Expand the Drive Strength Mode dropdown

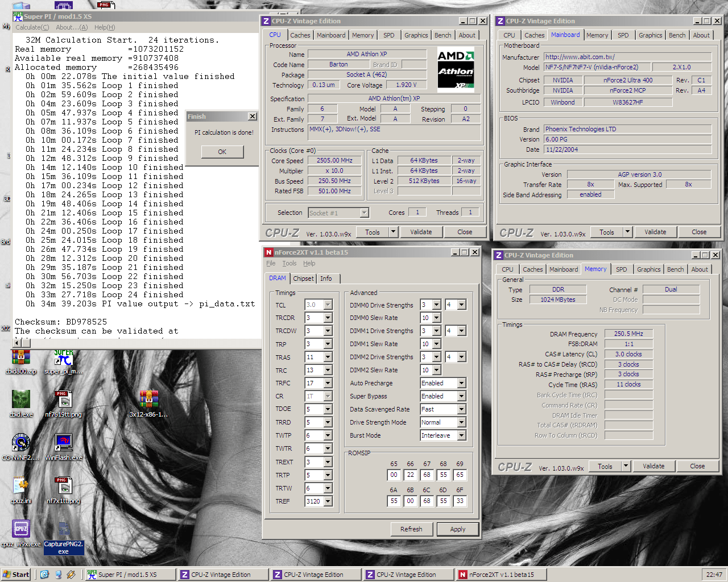coord(461,422)
